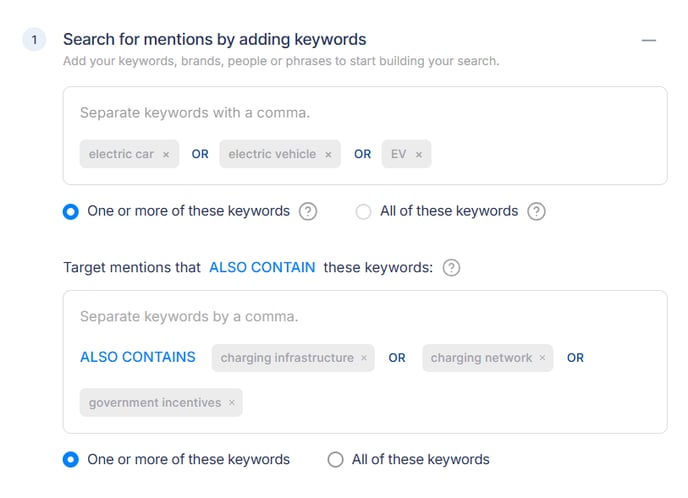This screenshot has width=688, height=498.
Task: Delete the 'EV' keyword tag
Action: point(419,155)
